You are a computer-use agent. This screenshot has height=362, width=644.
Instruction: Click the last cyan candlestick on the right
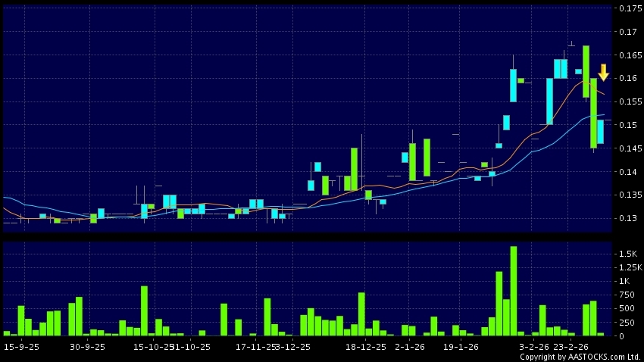pos(600,132)
